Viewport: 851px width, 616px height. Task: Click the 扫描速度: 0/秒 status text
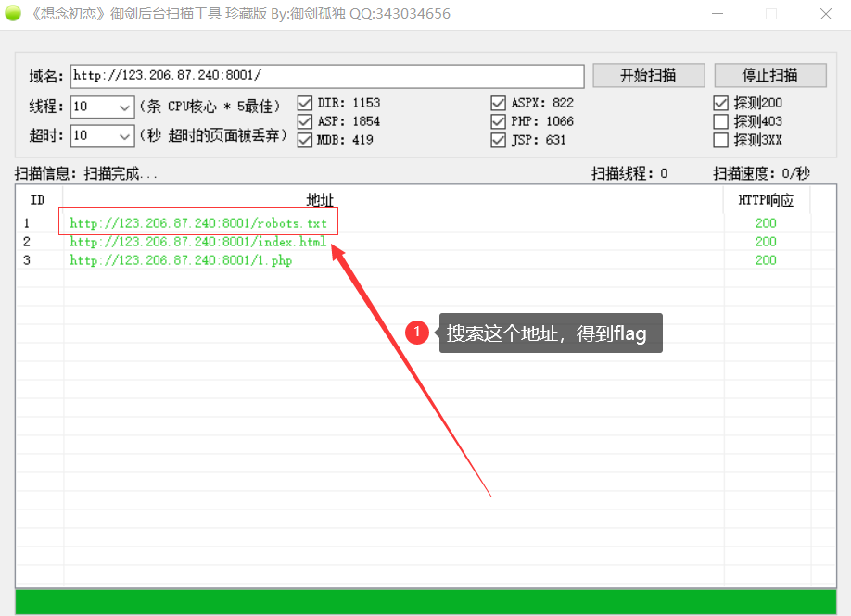click(x=761, y=173)
